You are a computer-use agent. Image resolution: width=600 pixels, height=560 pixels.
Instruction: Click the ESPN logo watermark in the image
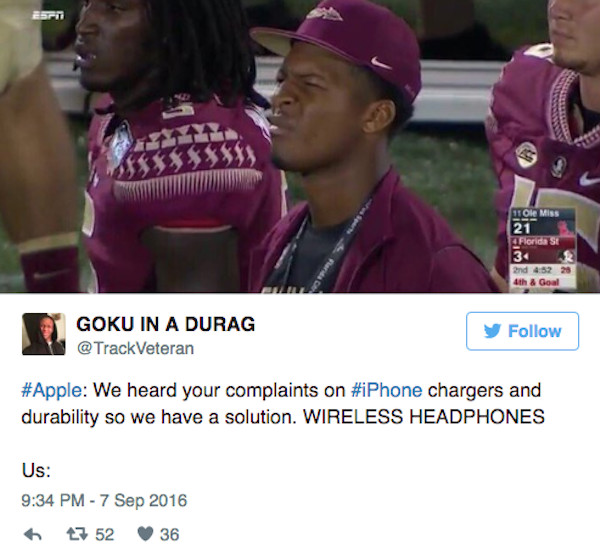(x=48, y=15)
